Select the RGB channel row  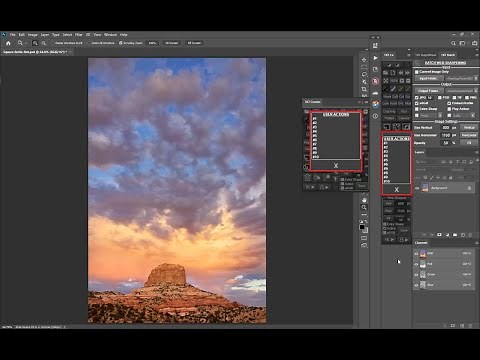click(x=444, y=254)
